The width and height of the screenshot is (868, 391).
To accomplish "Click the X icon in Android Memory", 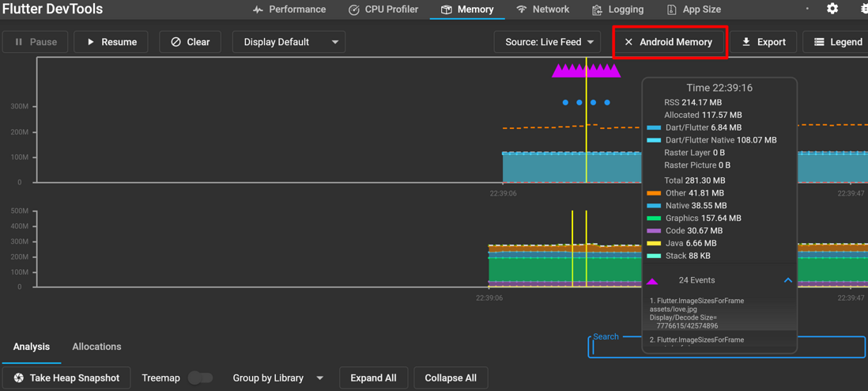I will [x=628, y=42].
